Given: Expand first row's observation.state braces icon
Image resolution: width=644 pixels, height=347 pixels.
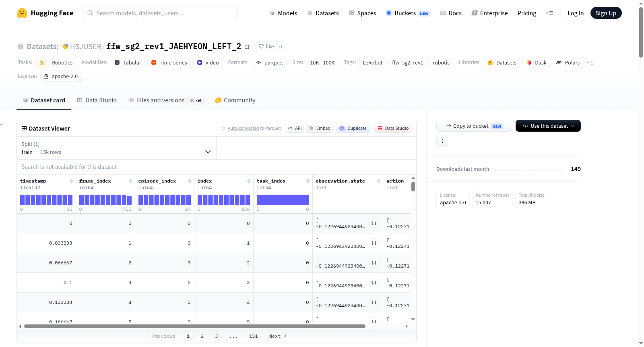Looking at the screenshot, I should point(374,223).
